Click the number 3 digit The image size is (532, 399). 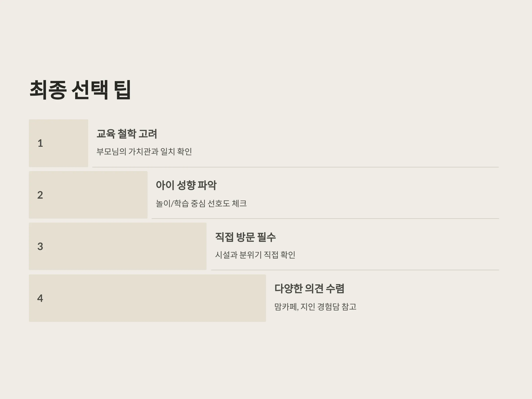[x=40, y=246]
